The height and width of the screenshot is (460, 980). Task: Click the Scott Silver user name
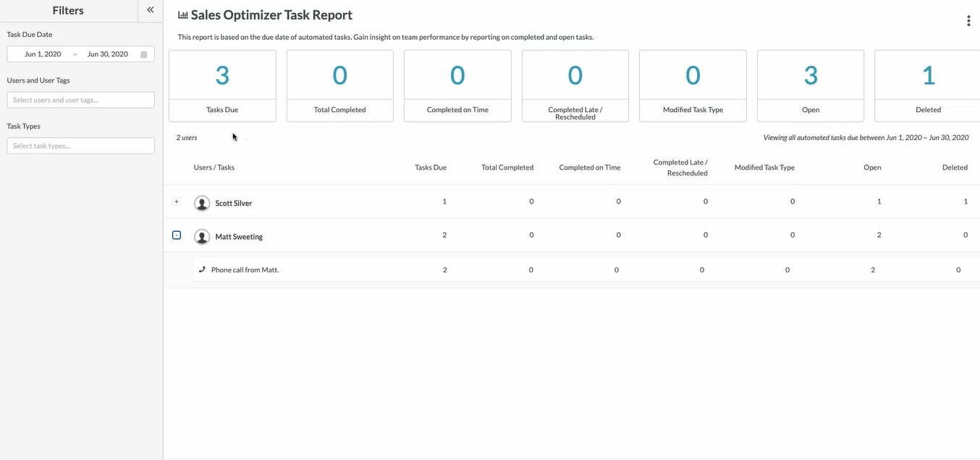click(x=234, y=204)
